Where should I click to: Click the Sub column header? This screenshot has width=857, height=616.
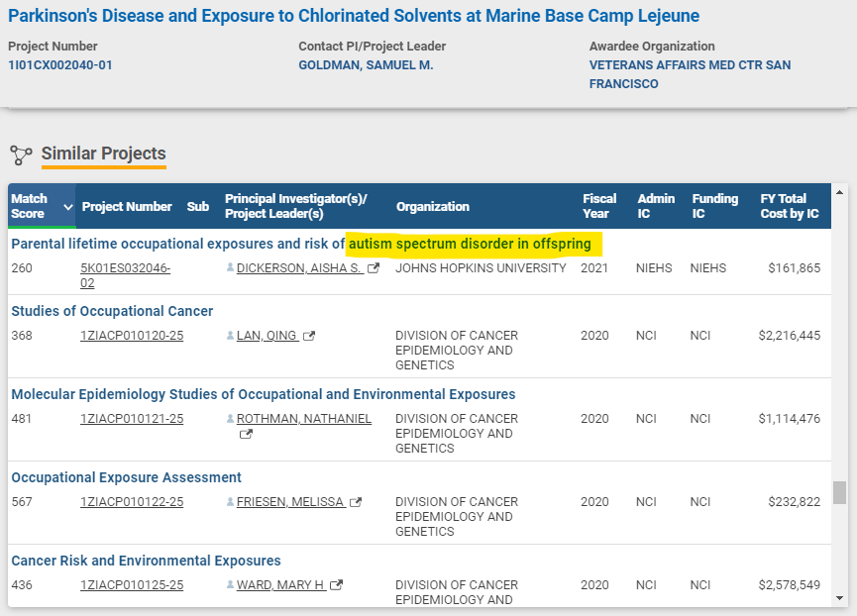(x=198, y=206)
